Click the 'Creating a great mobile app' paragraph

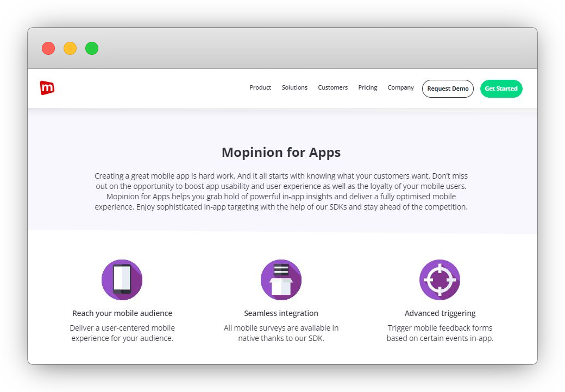[x=281, y=191]
